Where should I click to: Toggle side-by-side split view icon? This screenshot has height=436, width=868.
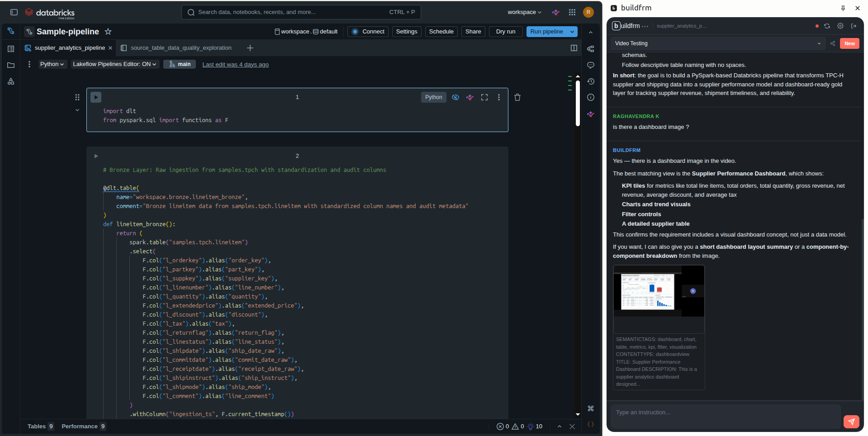coord(574,48)
